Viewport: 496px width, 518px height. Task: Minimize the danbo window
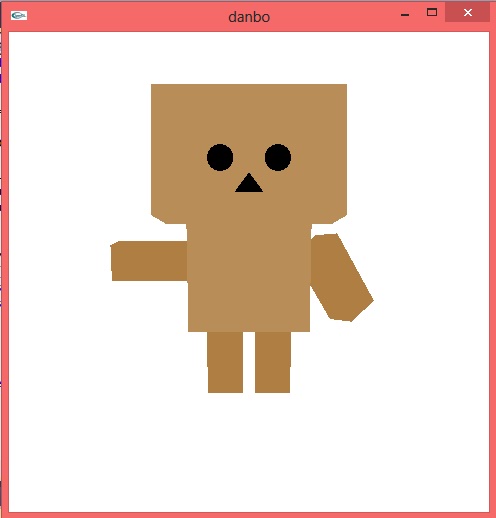[x=405, y=15]
